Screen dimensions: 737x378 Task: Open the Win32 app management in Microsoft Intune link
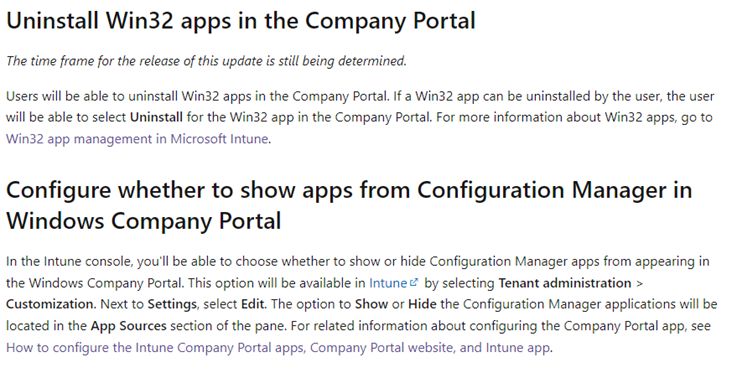pos(137,139)
